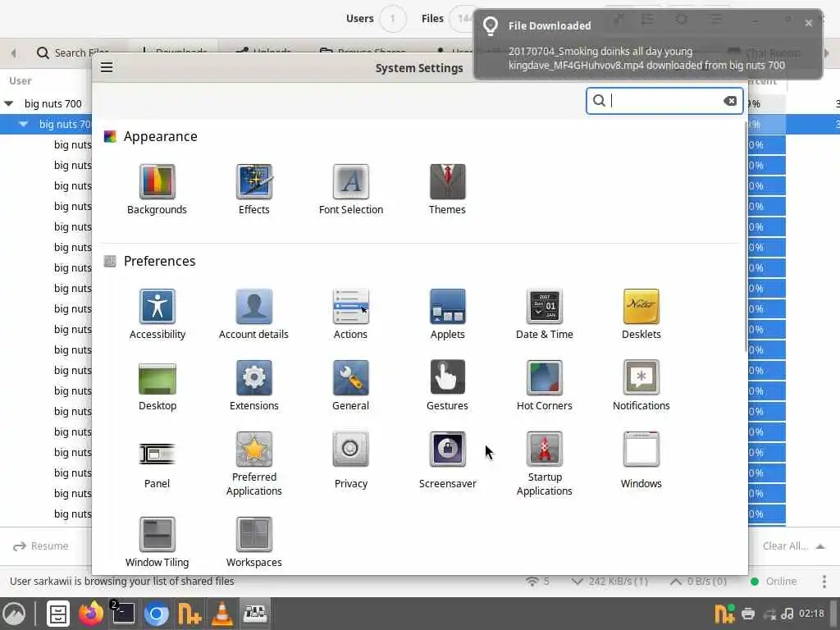Open the clock showing 02:18

pyautogui.click(x=811, y=614)
